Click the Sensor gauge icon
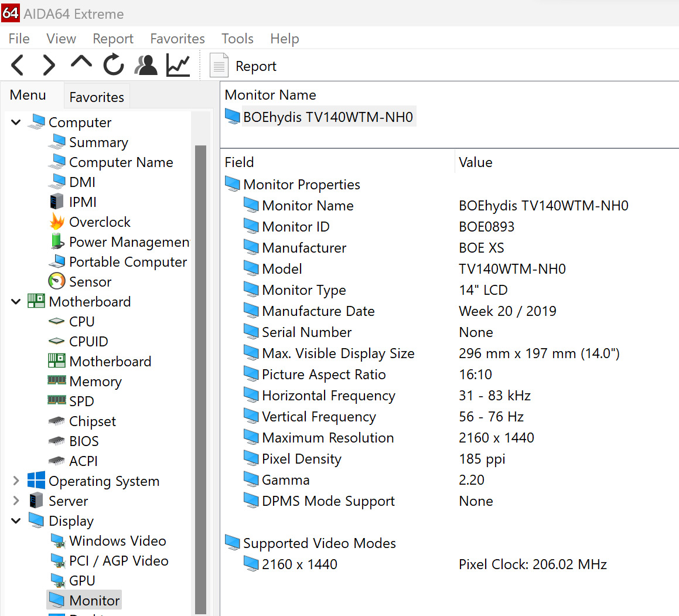 click(x=57, y=281)
